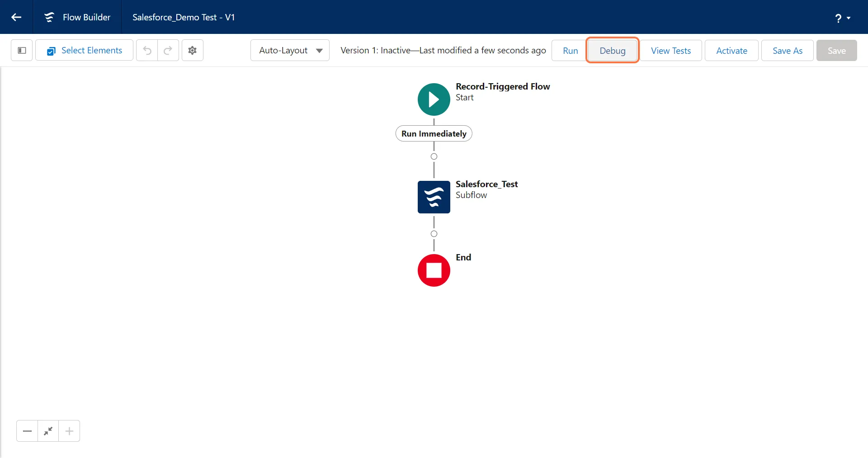Screen dimensions: 868x458
Task: Select the Salesforce_Test Subflow element icon
Action: pyautogui.click(x=434, y=197)
